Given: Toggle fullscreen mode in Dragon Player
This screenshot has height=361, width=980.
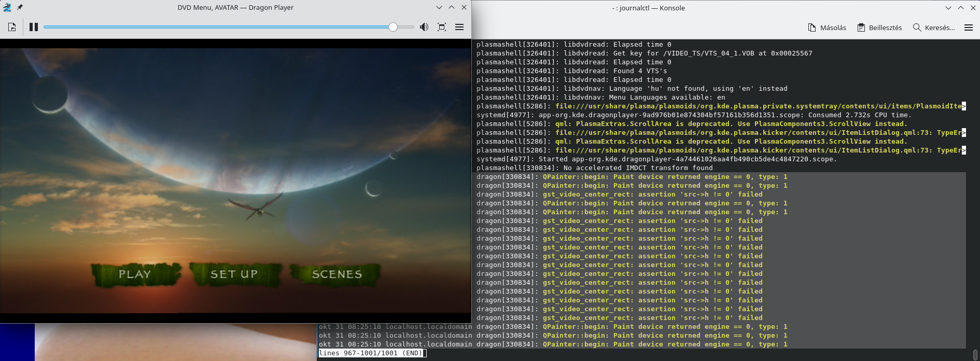Looking at the screenshot, I should tap(442, 27).
